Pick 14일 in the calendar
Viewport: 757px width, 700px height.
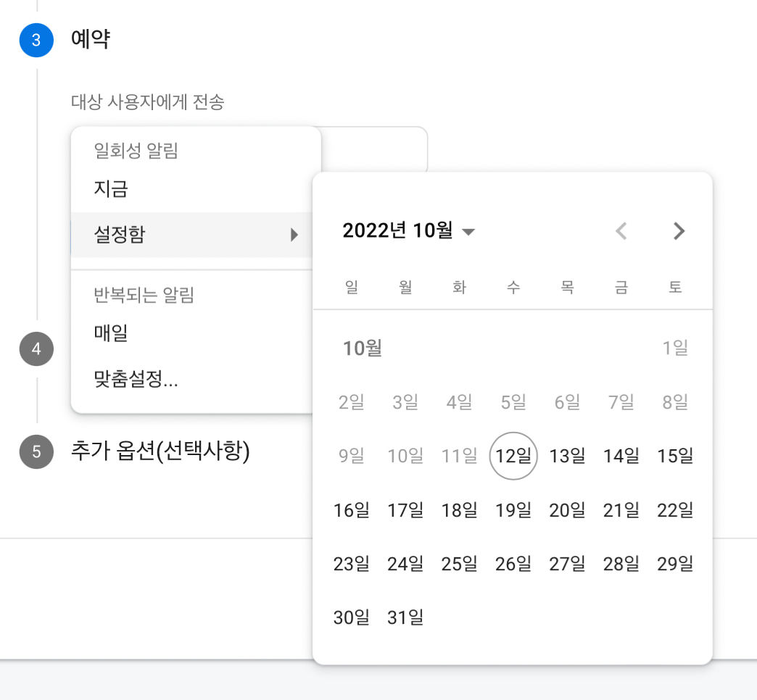click(x=621, y=456)
